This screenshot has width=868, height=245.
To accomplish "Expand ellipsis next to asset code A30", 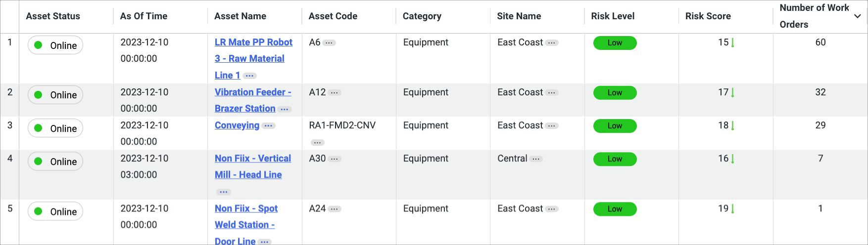I will 335,159.
